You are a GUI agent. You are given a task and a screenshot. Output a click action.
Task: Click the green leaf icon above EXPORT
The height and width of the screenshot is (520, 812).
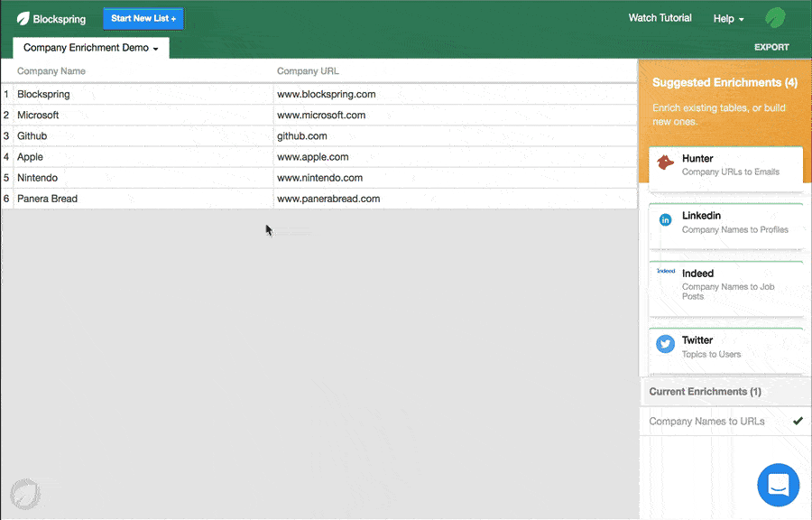click(x=773, y=17)
